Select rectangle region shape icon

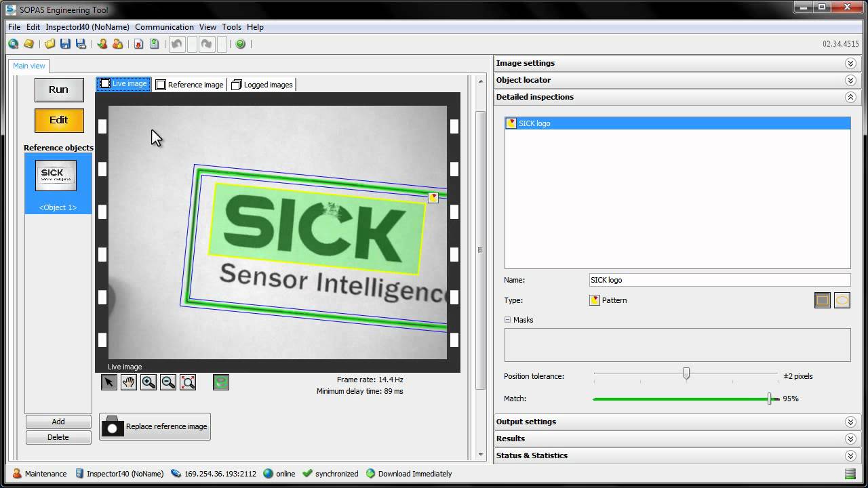(x=822, y=300)
